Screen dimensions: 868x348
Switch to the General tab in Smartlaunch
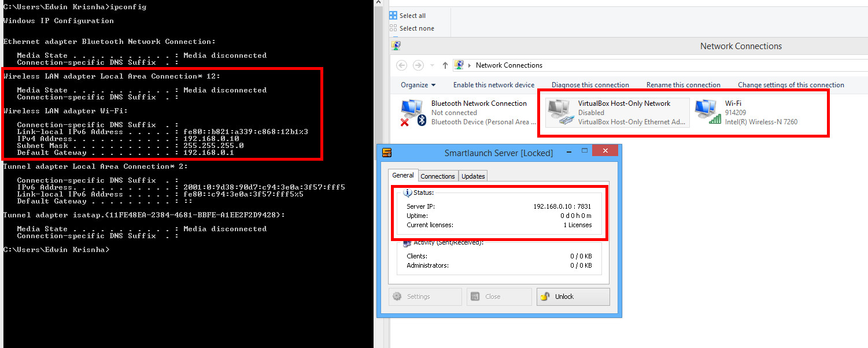(403, 175)
